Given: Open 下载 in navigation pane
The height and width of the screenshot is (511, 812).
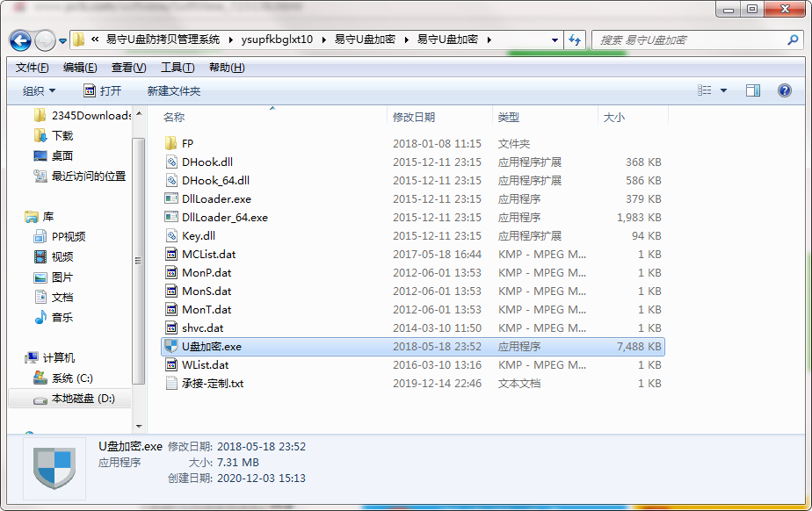Looking at the screenshot, I should click(x=54, y=135).
